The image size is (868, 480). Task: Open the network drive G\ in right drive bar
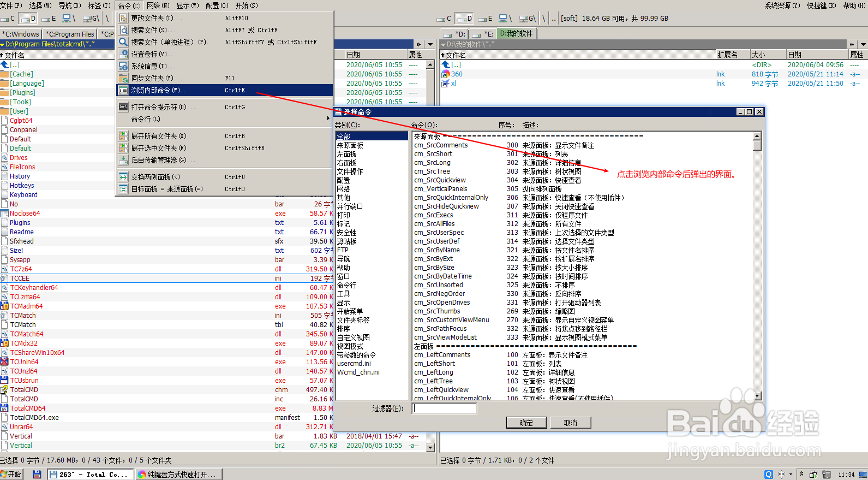(527, 19)
